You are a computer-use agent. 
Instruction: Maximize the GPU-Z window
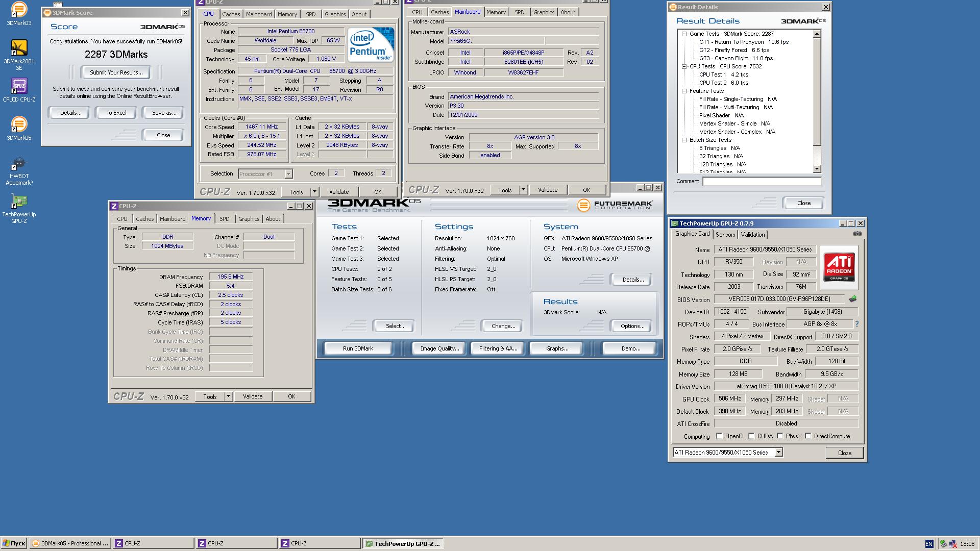point(851,223)
